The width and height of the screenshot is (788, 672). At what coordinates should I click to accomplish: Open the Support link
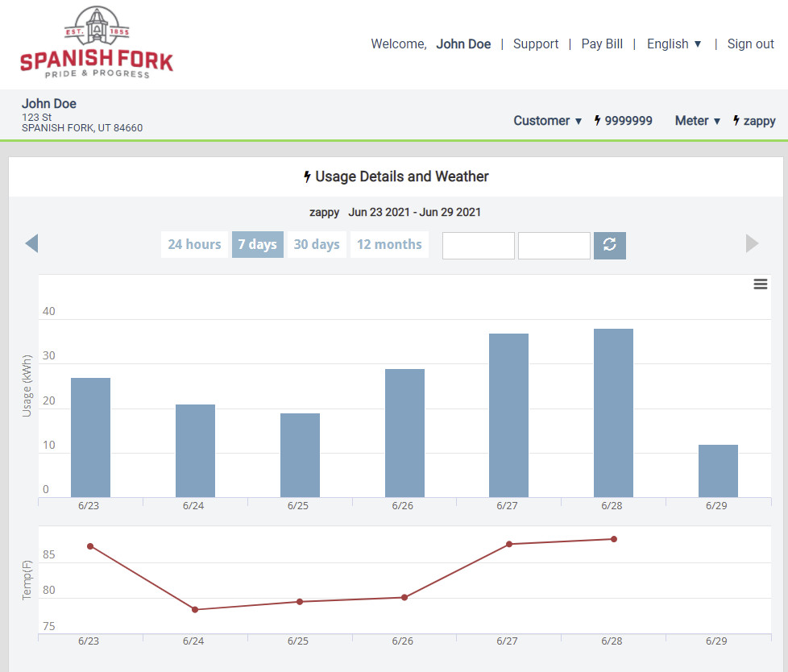coord(536,44)
